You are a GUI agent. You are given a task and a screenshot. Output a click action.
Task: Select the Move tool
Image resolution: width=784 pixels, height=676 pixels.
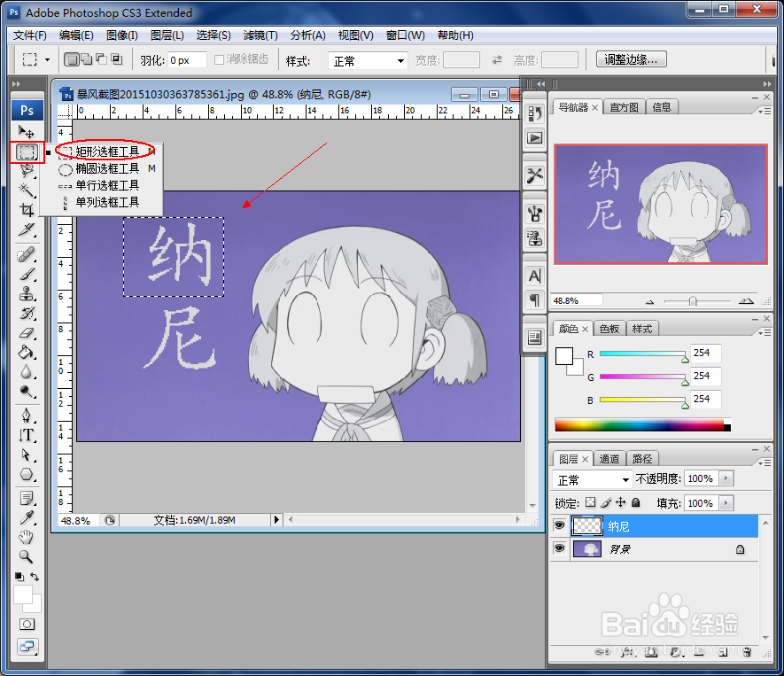27,130
